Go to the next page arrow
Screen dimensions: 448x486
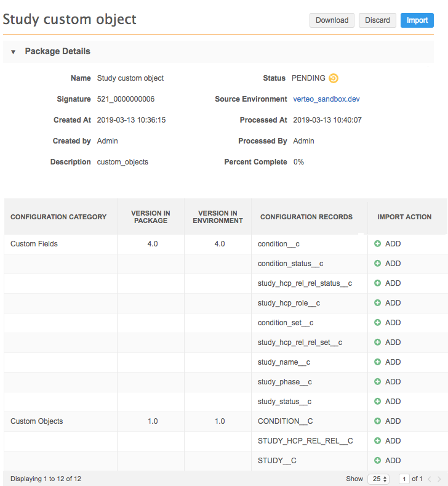439,479
